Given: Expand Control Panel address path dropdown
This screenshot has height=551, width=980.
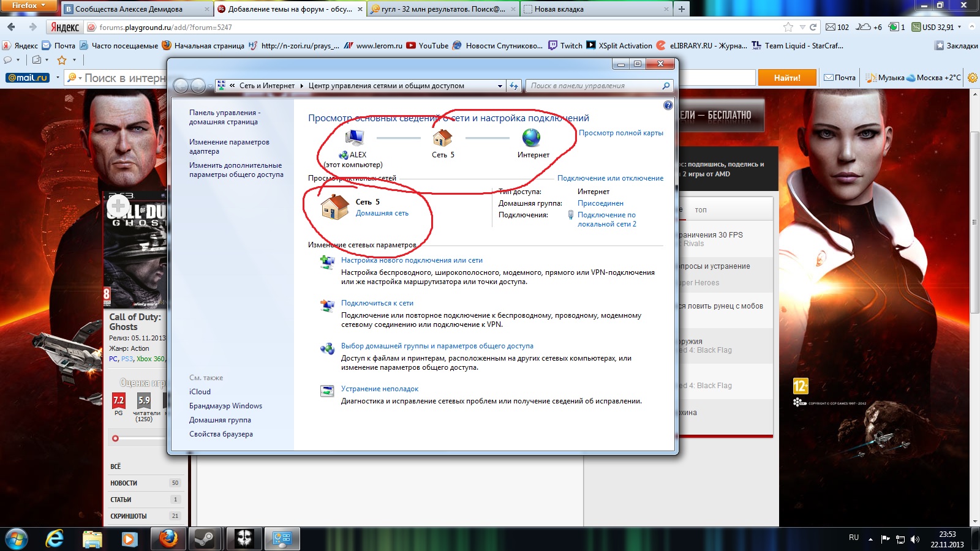Looking at the screenshot, I should point(500,86).
